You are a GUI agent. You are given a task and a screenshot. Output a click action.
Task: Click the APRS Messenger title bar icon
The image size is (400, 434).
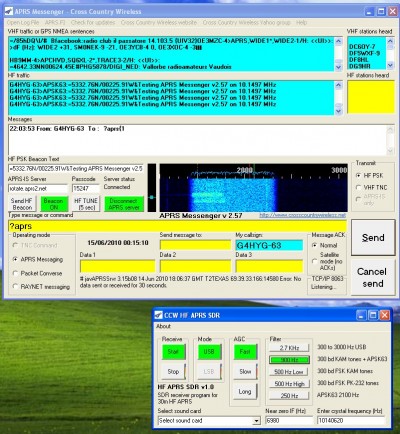9,12
